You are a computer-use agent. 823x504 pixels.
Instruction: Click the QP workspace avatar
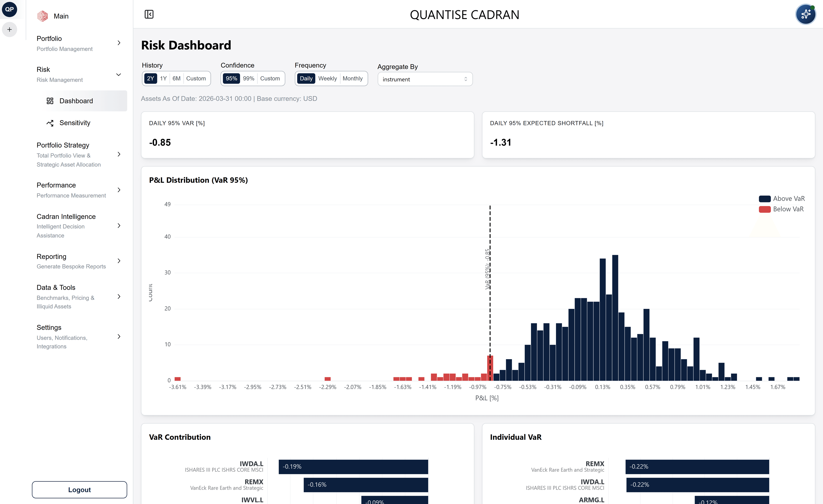[9, 9]
